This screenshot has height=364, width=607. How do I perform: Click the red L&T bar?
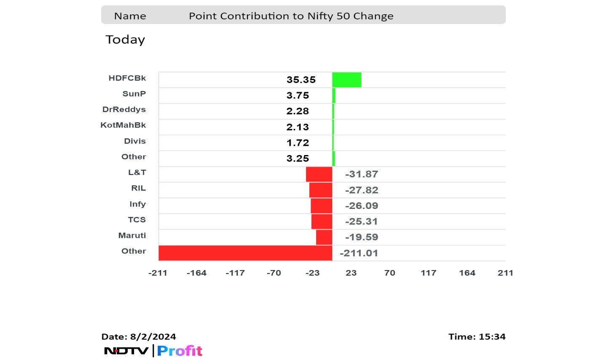(319, 174)
